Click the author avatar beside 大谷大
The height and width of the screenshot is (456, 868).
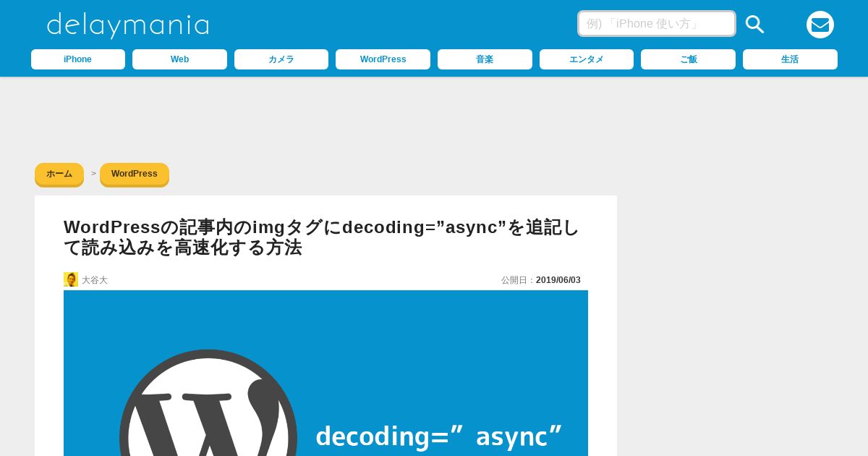pos(71,279)
